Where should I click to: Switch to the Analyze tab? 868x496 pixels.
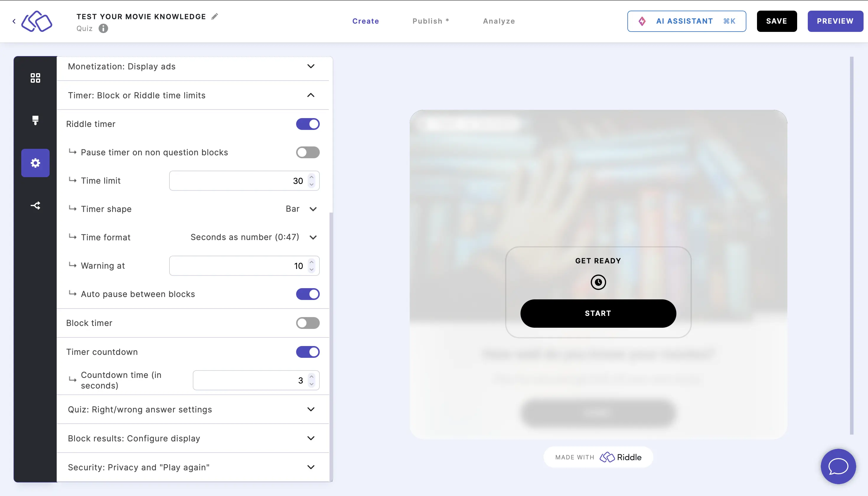point(499,21)
